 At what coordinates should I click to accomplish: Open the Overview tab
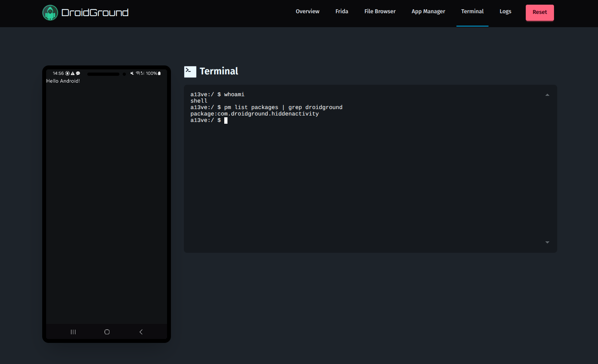coord(308,11)
